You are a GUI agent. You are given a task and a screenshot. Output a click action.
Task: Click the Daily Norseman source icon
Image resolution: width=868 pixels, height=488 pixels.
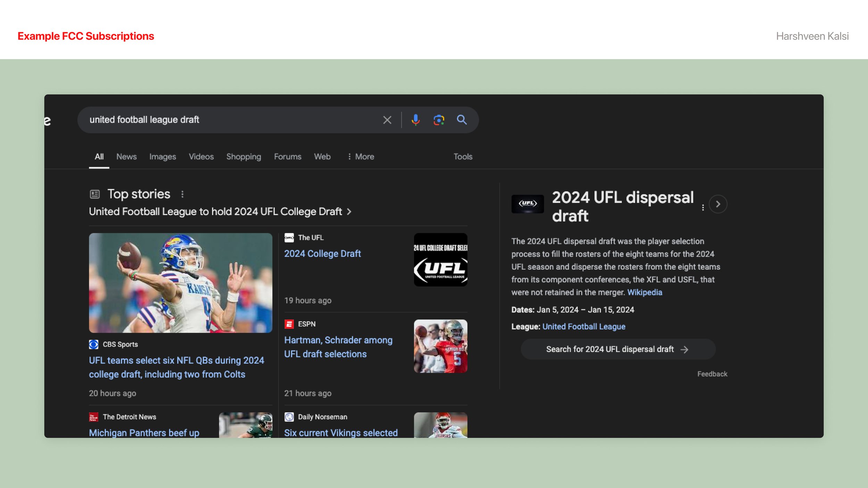point(289,417)
